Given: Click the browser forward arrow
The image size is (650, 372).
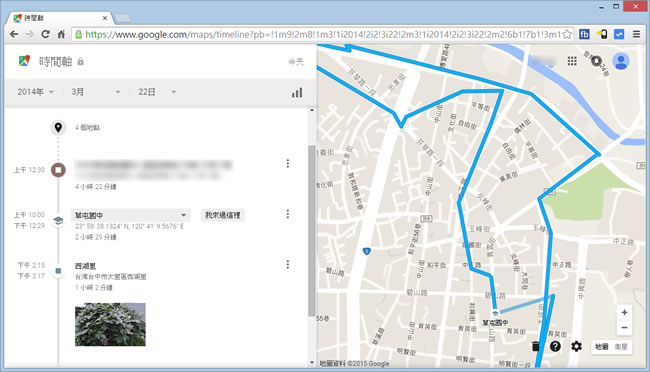Looking at the screenshot, I should click(29, 34).
